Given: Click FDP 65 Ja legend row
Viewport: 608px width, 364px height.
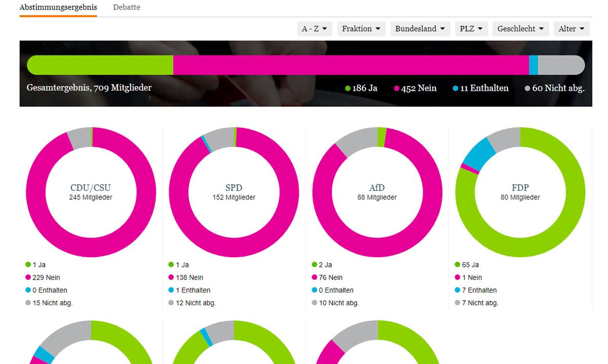Looking at the screenshot, I should click(x=467, y=264).
